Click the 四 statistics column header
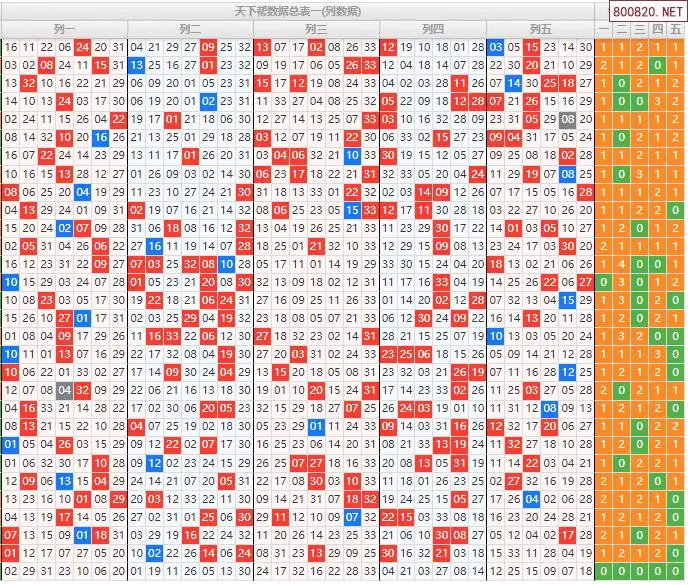 (657, 29)
